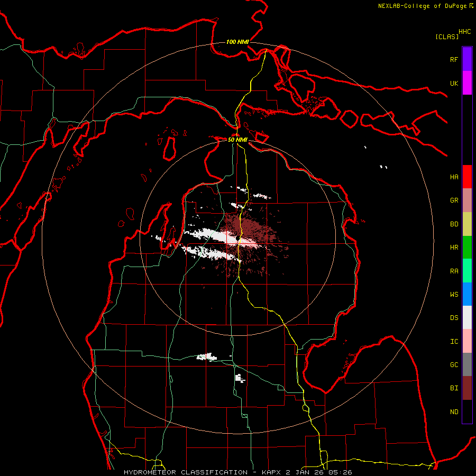Click the DS legend label
The width and height of the screenshot is (476, 476).
(454, 318)
